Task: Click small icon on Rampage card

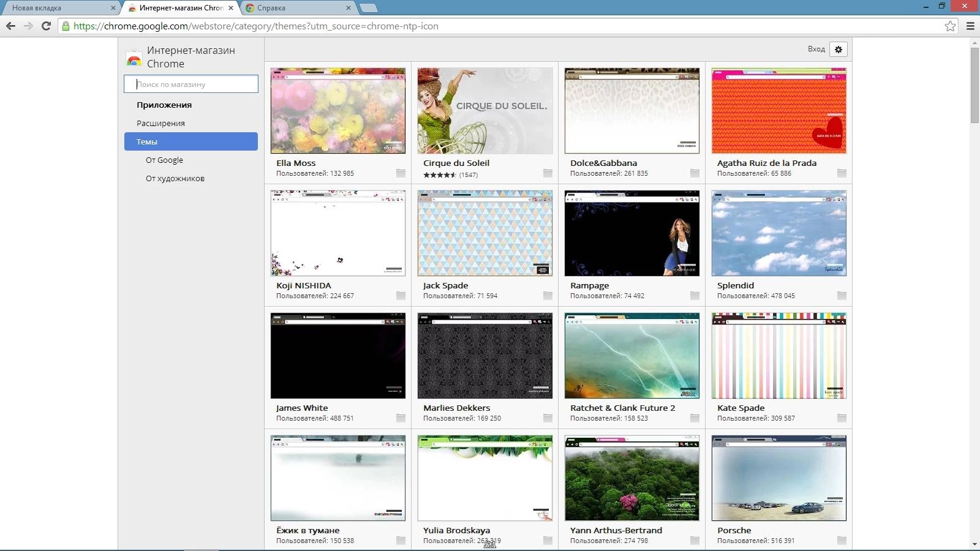Action: [x=695, y=296]
